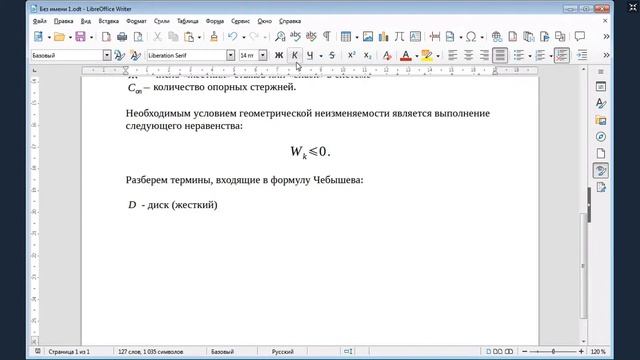Open the Справка menu

[x=290, y=21]
